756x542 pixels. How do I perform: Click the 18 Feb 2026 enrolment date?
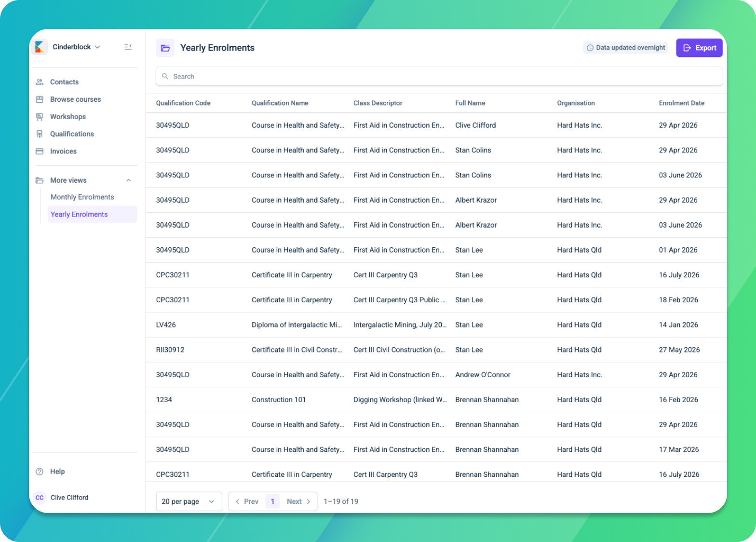pyautogui.click(x=678, y=300)
